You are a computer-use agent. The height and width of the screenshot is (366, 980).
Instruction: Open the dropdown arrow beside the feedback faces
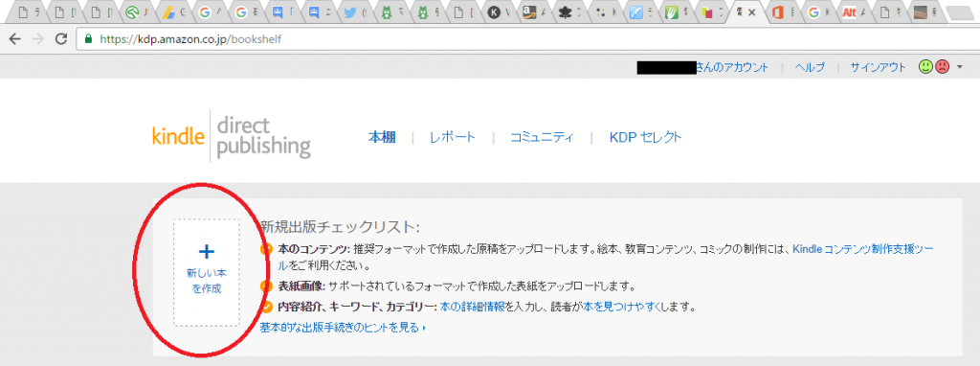click(x=960, y=67)
